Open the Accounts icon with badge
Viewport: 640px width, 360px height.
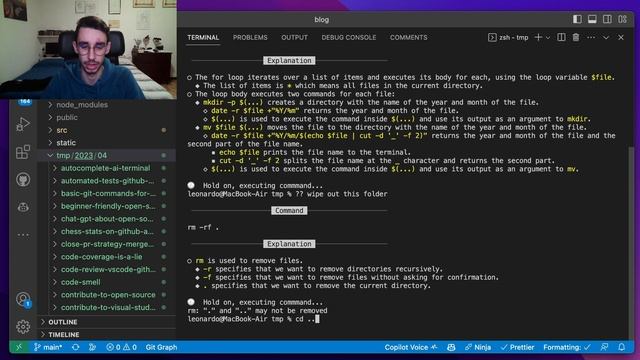(23, 300)
